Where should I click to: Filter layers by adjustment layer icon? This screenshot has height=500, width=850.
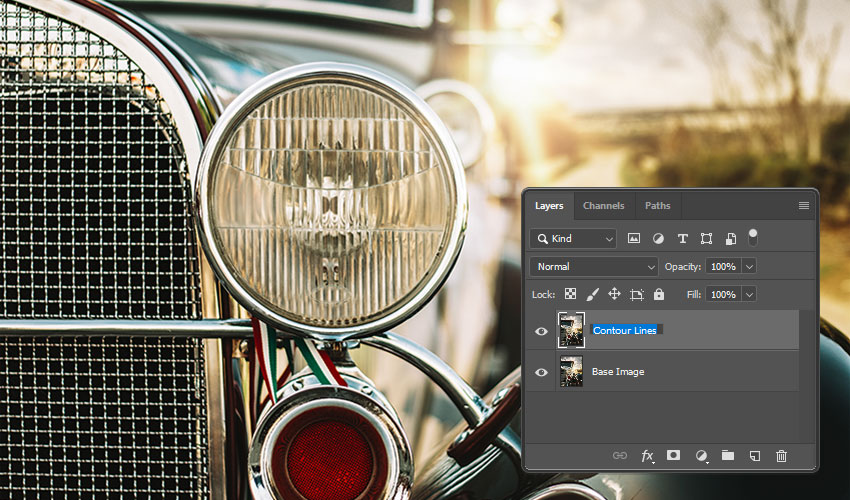(x=658, y=239)
